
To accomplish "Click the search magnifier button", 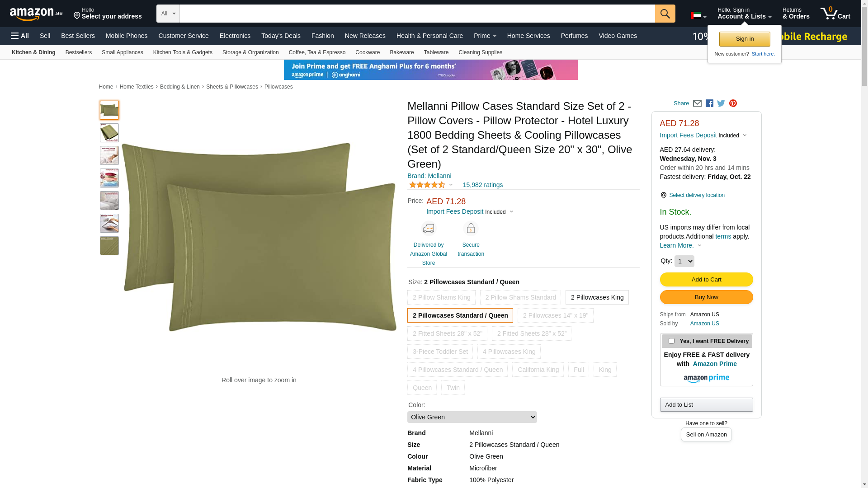I will pos(665,14).
